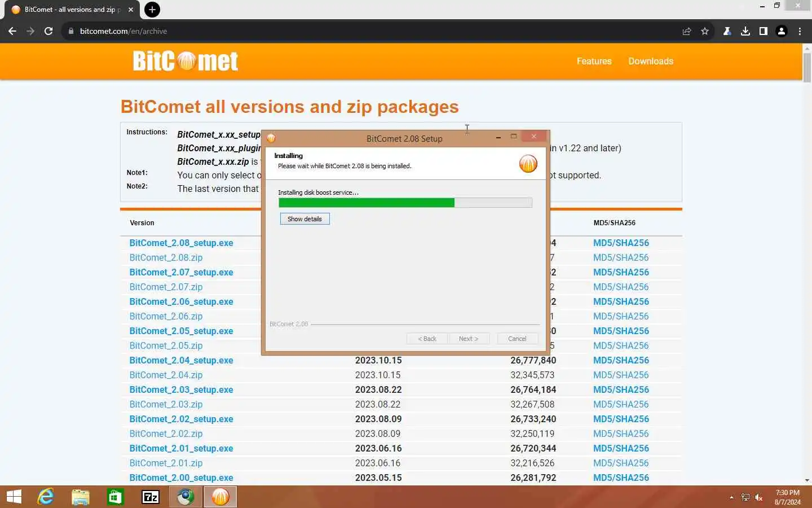Click the muted volume icon in tray
Viewport: 812px width, 508px height.
[x=759, y=497]
